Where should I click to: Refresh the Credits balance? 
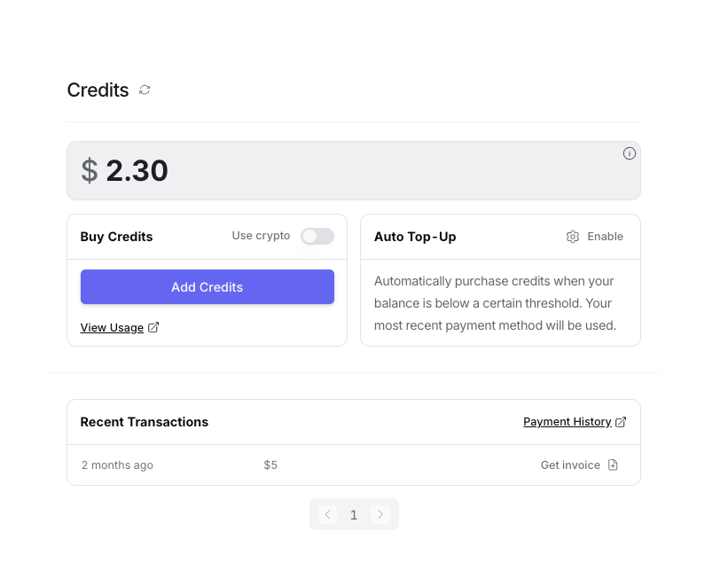145,90
